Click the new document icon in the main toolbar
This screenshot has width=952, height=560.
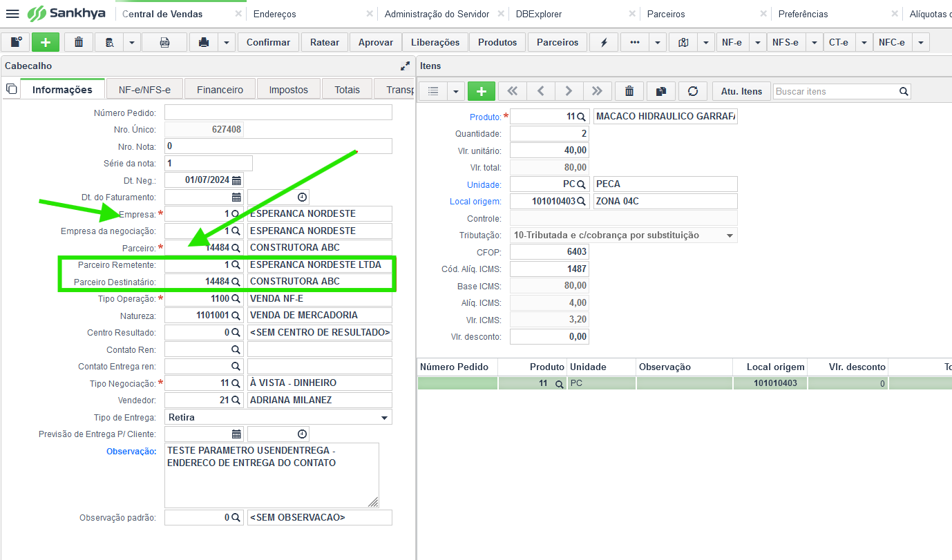(16, 42)
